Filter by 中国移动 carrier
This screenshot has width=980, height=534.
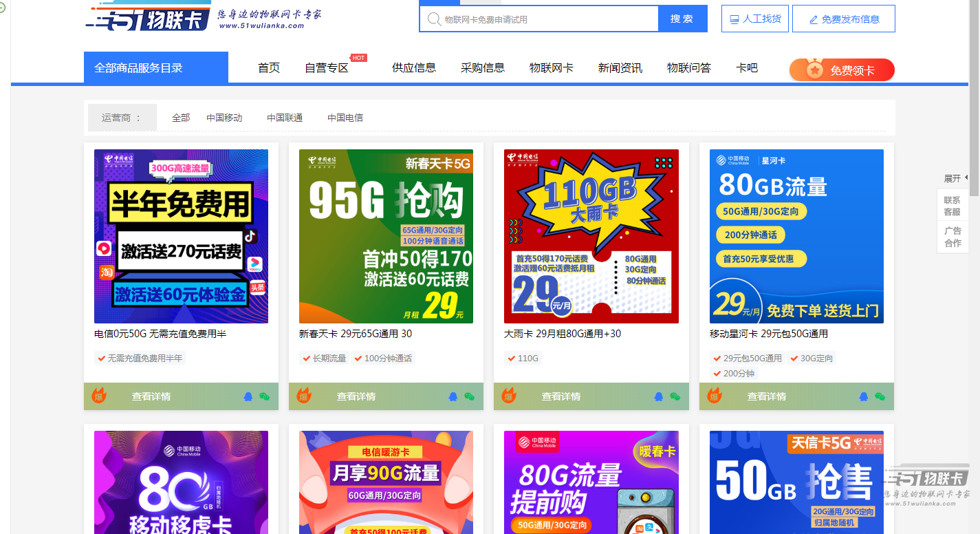tap(224, 118)
